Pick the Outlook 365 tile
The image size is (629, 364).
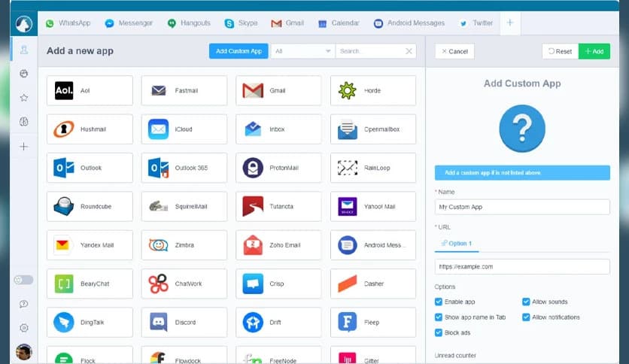[x=184, y=168]
